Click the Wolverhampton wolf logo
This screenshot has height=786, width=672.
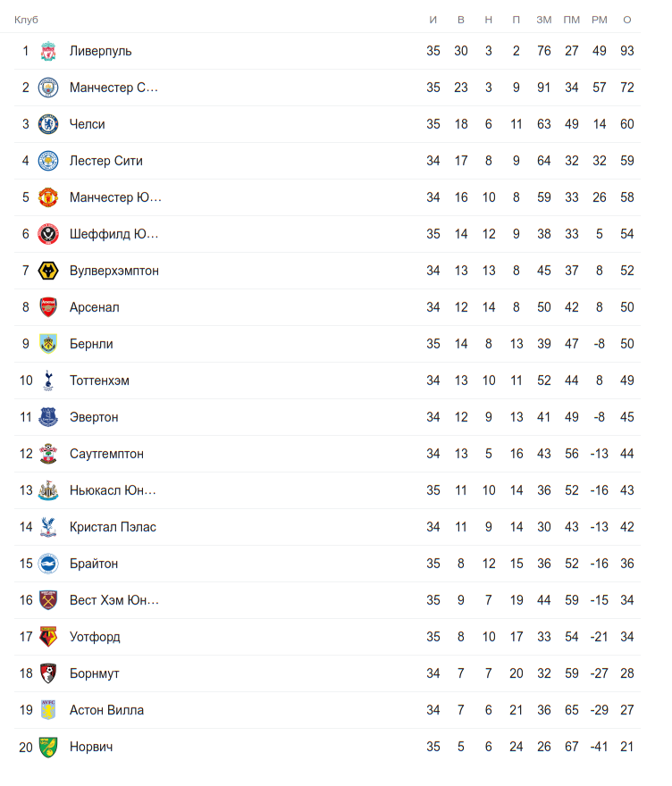(x=48, y=271)
